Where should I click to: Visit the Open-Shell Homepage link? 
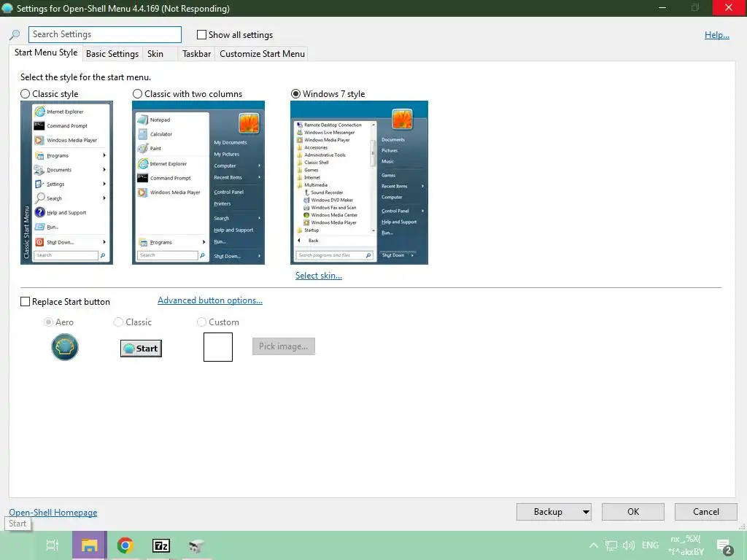[53, 513]
